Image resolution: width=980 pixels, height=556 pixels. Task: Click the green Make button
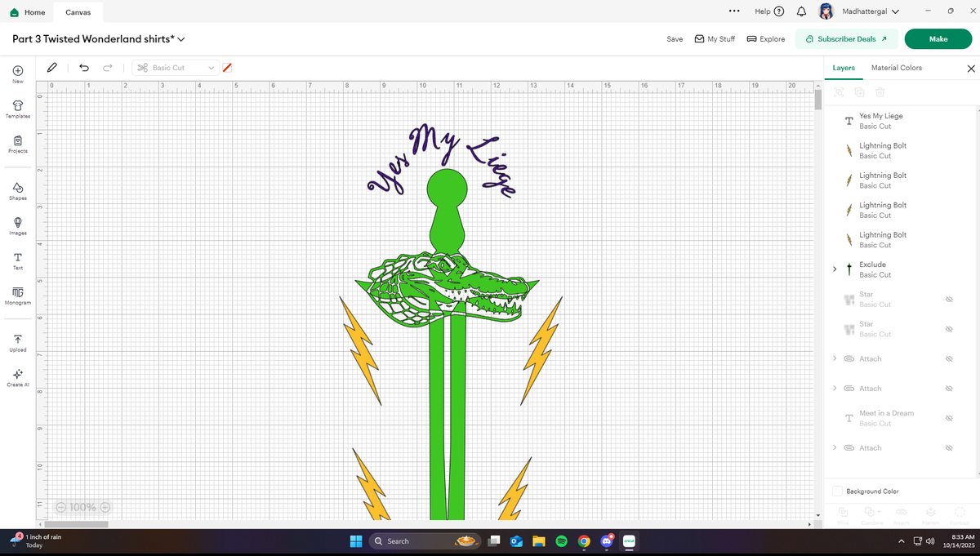(938, 38)
